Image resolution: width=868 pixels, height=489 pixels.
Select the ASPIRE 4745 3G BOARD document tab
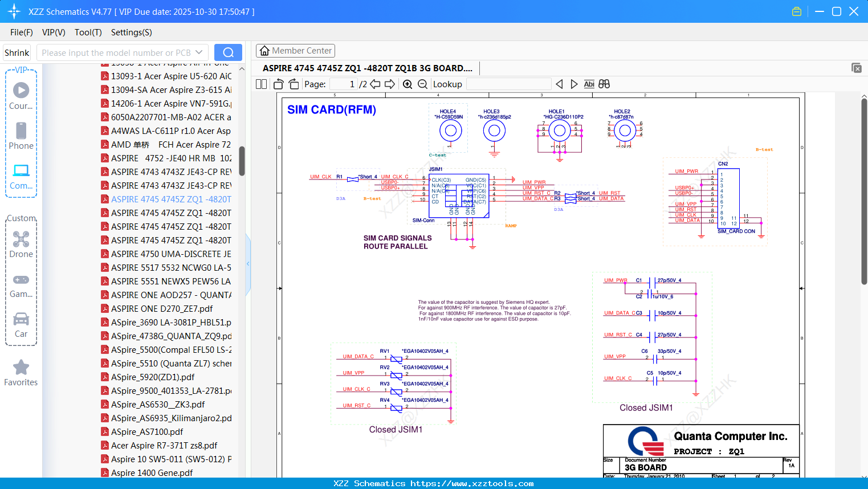coord(368,68)
